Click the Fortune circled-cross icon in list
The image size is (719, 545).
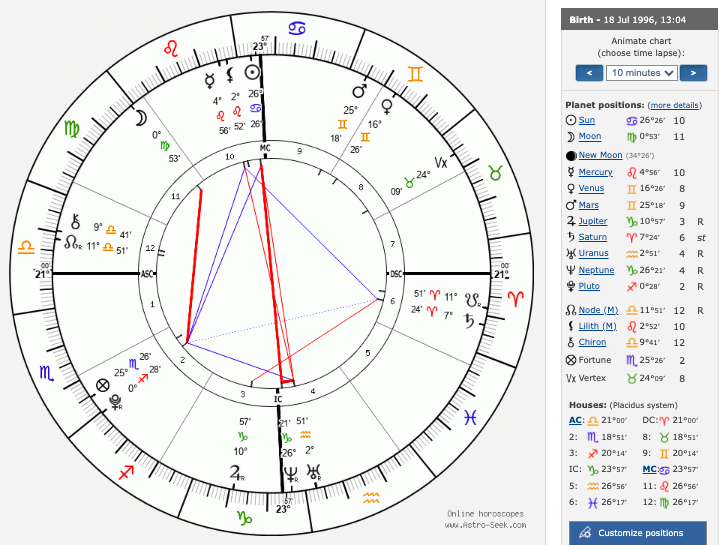pos(571,360)
